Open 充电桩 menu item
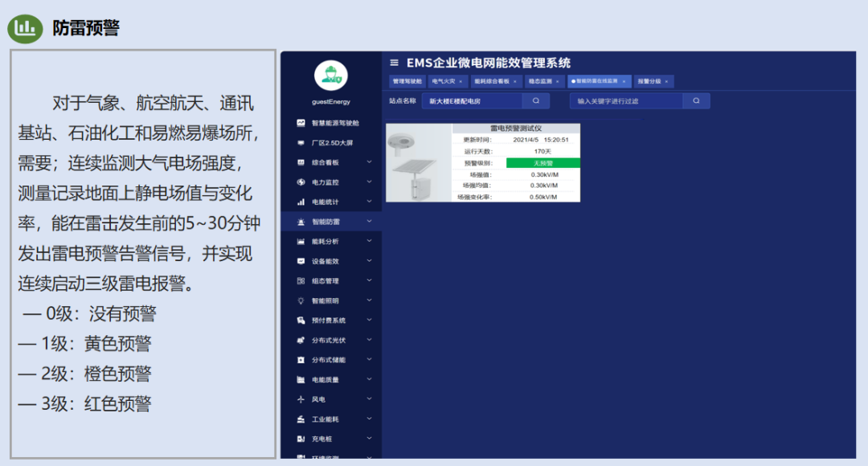The height and width of the screenshot is (466, 868). [322, 439]
